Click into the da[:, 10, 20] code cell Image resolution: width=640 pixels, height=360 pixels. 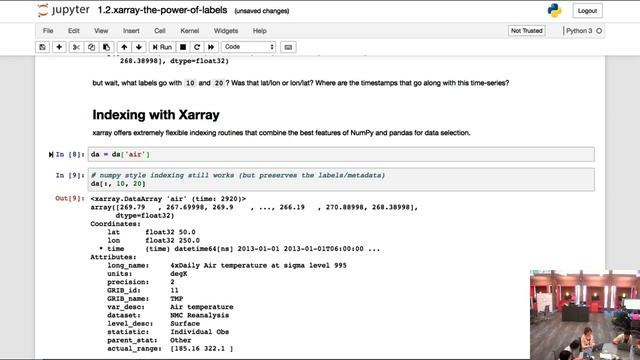[x=341, y=179]
